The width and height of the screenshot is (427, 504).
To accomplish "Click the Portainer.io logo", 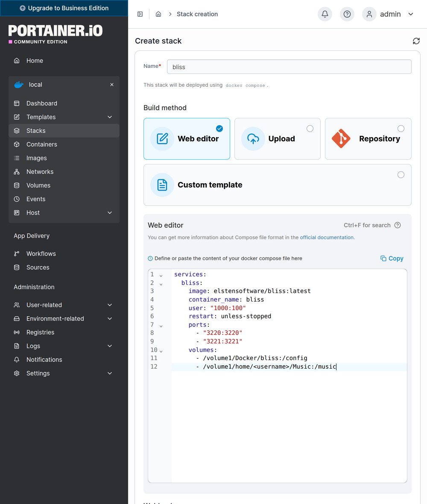I will 55,34.
